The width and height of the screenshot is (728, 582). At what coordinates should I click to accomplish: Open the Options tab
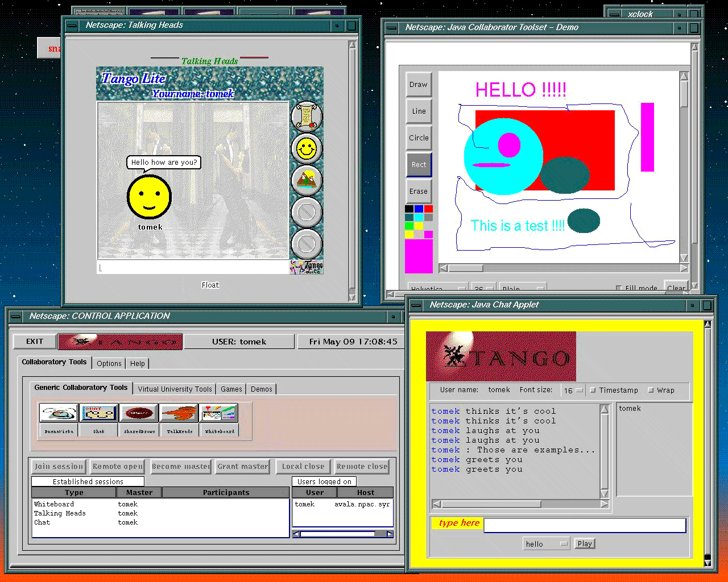pyautogui.click(x=109, y=364)
